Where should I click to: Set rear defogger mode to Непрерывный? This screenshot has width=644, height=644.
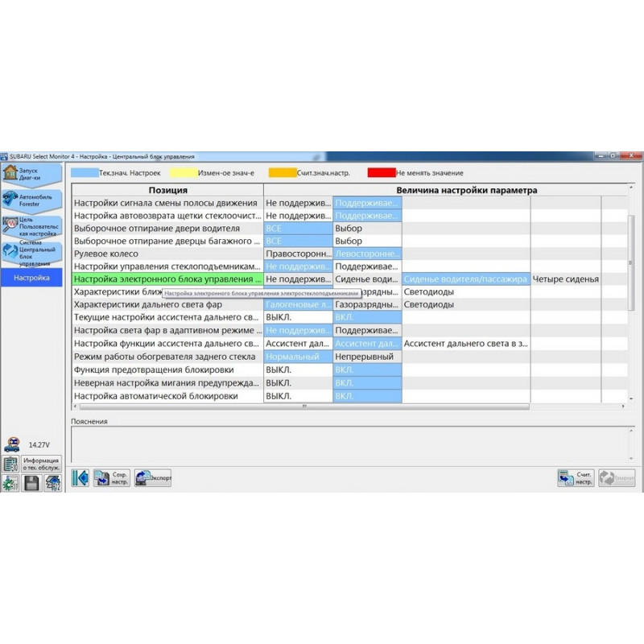(365, 357)
